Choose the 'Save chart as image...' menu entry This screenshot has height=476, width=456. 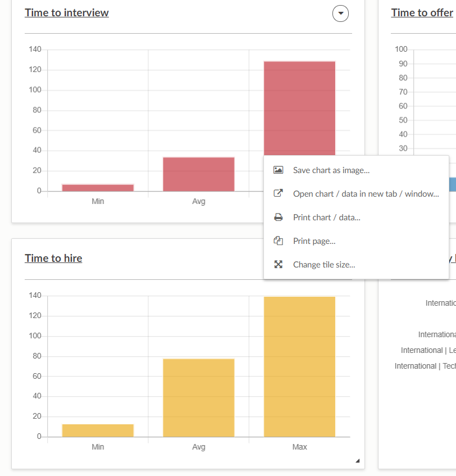coord(331,170)
